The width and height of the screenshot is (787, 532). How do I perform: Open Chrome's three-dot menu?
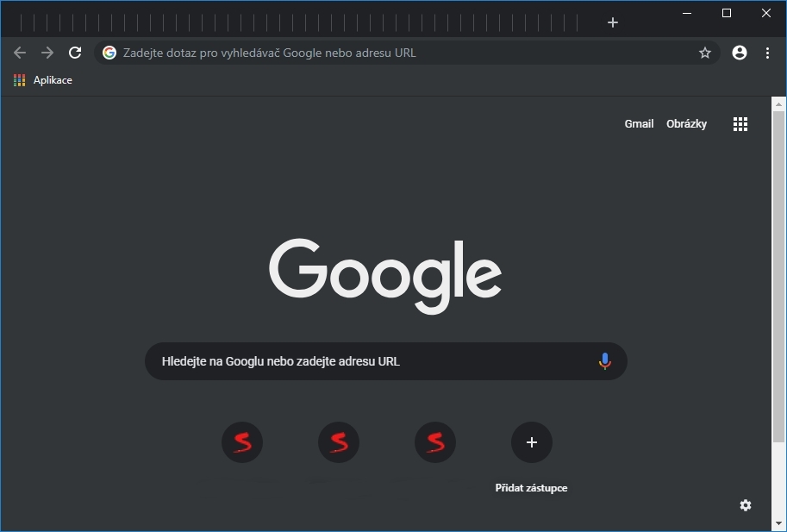[x=767, y=53]
